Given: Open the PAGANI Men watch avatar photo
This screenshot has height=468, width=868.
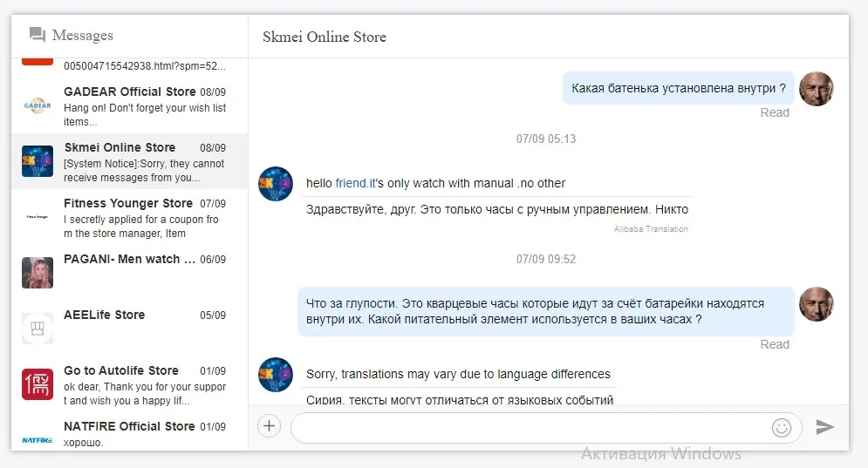Looking at the screenshot, I should point(38,273).
